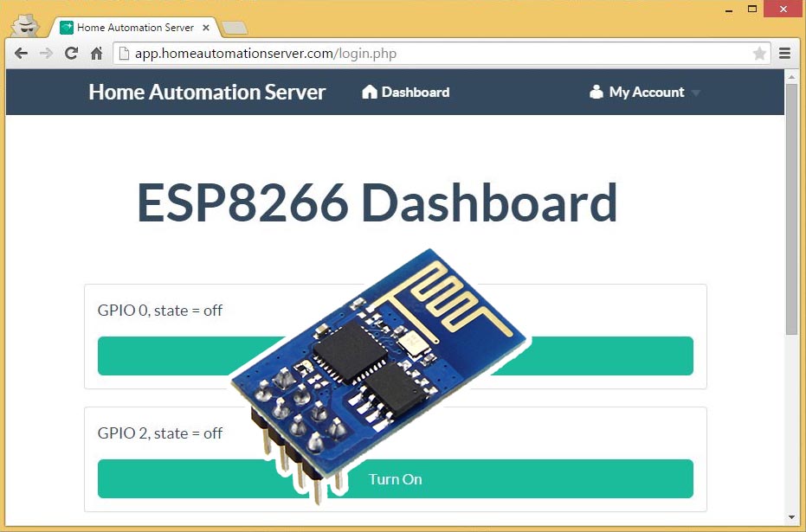Expand the My Account dropdown

coord(645,93)
